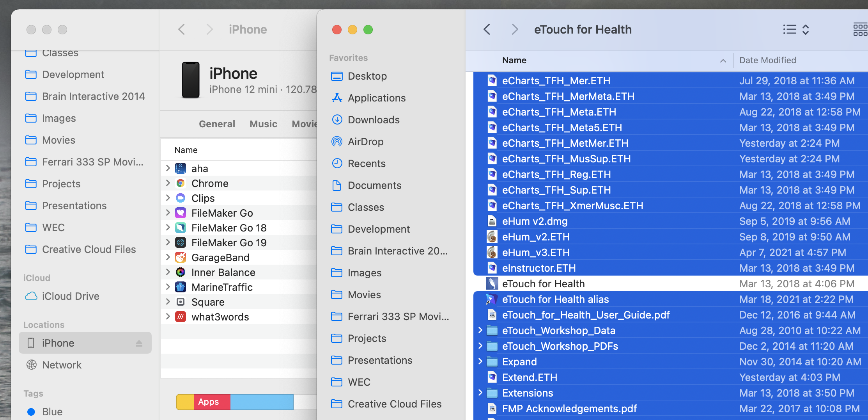Expand the Extensions folder
Image resolution: width=868 pixels, height=420 pixels.
(x=480, y=393)
